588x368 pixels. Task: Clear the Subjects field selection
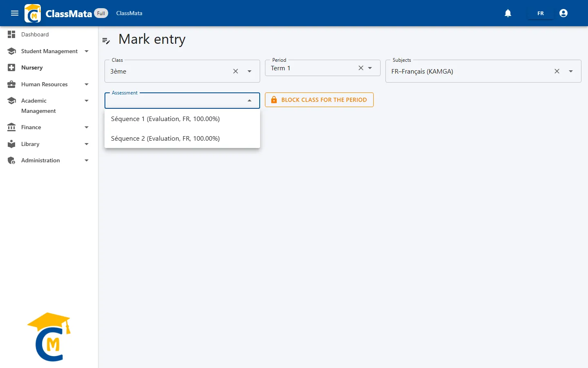(557, 71)
